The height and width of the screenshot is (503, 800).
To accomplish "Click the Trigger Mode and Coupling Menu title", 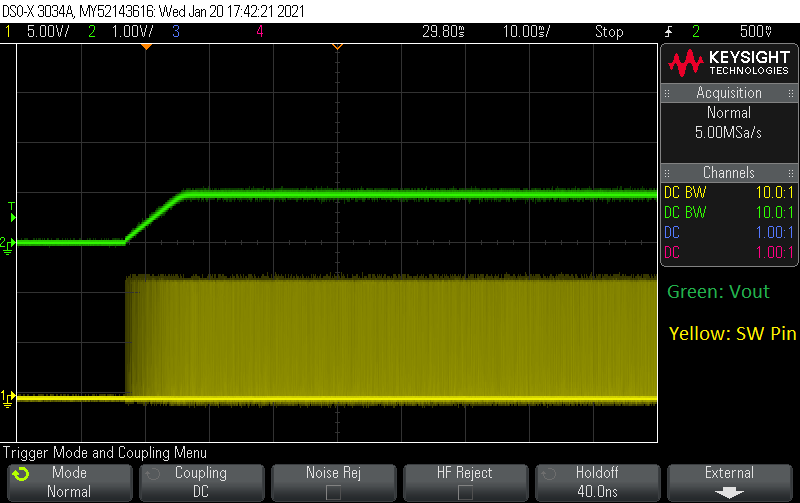I will pyautogui.click(x=105, y=452).
